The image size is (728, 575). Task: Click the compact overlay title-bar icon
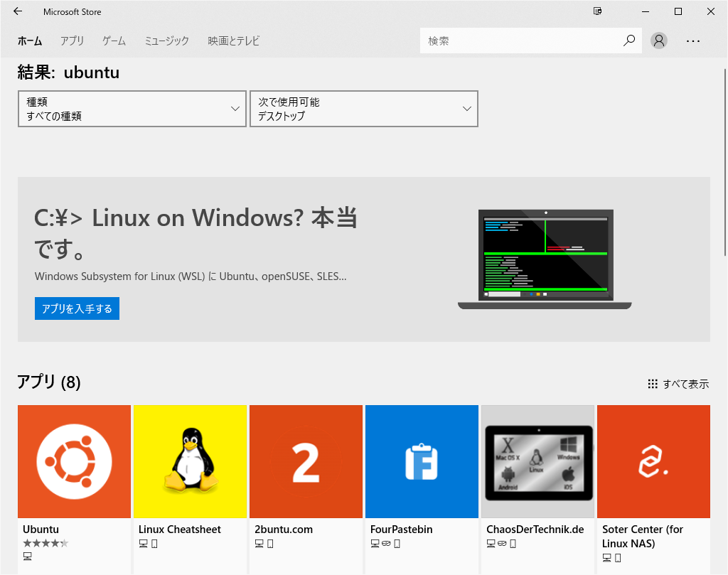597,11
